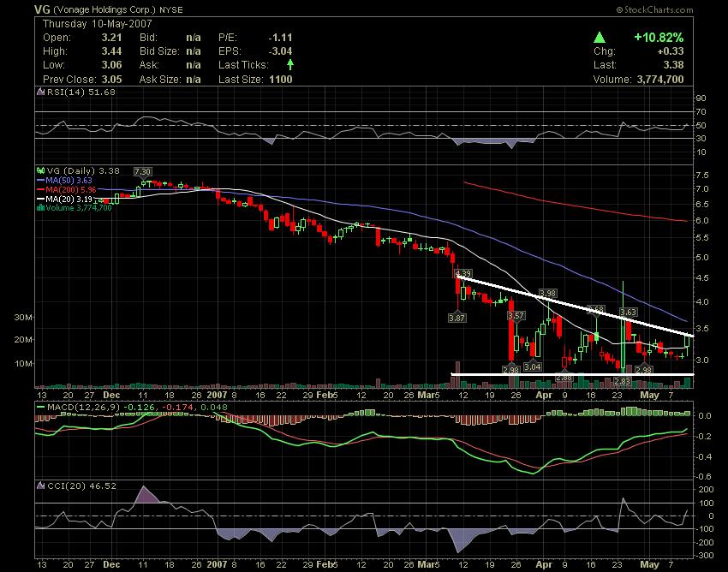Click the red MA(200) legend line marker
The height and width of the screenshot is (572, 728).
coord(41,190)
